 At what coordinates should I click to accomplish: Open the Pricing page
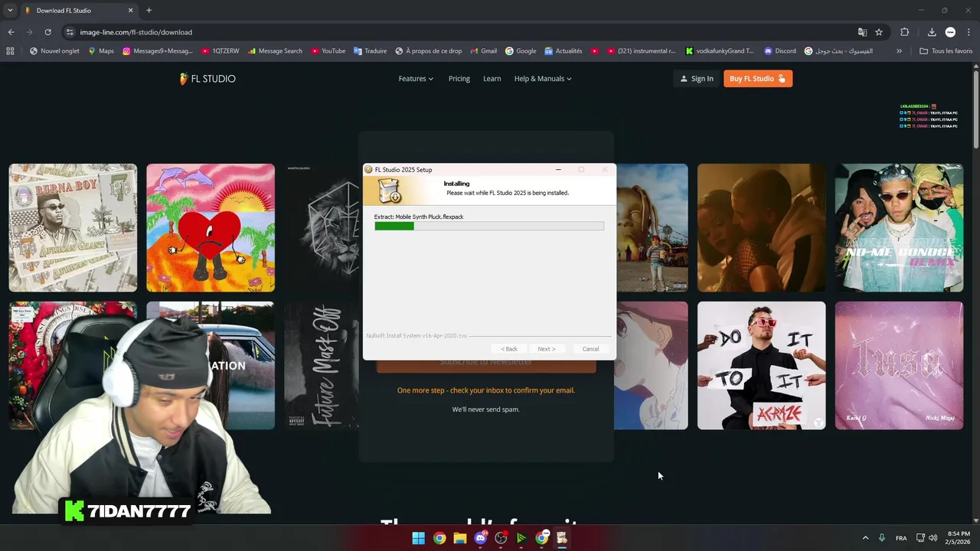click(x=459, y=79)
